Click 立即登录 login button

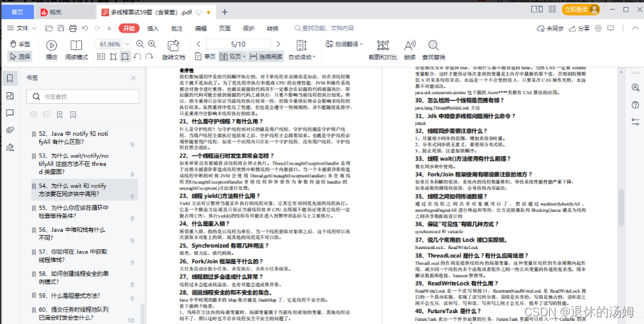[581, 9]
